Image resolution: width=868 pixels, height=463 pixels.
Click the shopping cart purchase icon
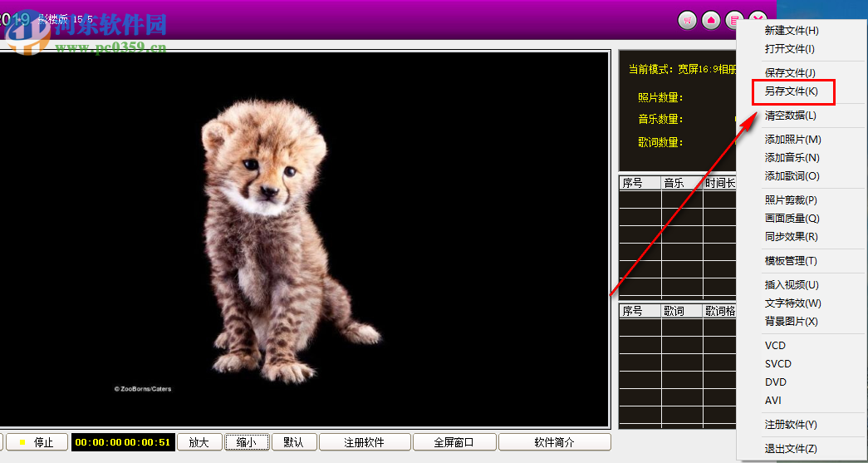tap(688, 21)
